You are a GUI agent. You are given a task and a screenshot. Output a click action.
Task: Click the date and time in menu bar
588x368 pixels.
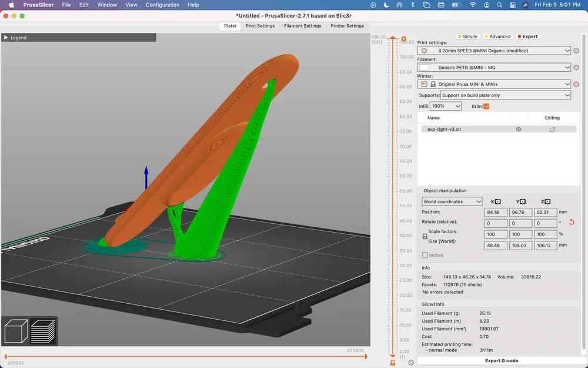[x=557, y=5]
